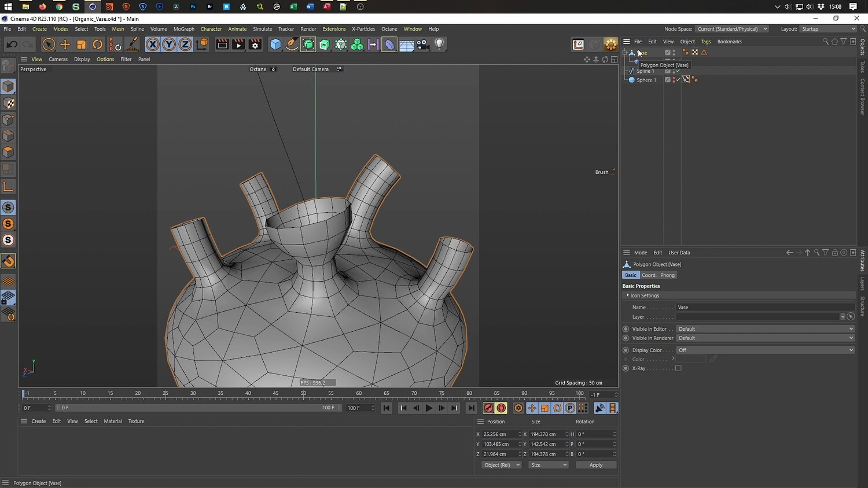
Task: Toggle the Autokeying button in timeline
Action: (501, 408)
